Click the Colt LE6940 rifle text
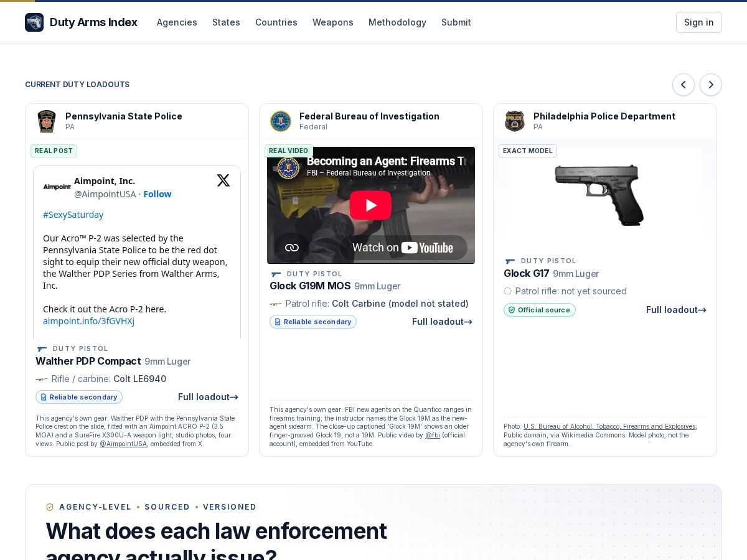747x560 pixels. [139, 379]
